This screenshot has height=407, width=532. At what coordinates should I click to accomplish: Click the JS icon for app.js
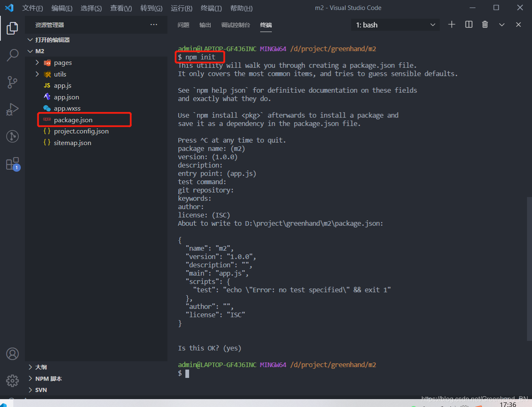click(47, 86)
